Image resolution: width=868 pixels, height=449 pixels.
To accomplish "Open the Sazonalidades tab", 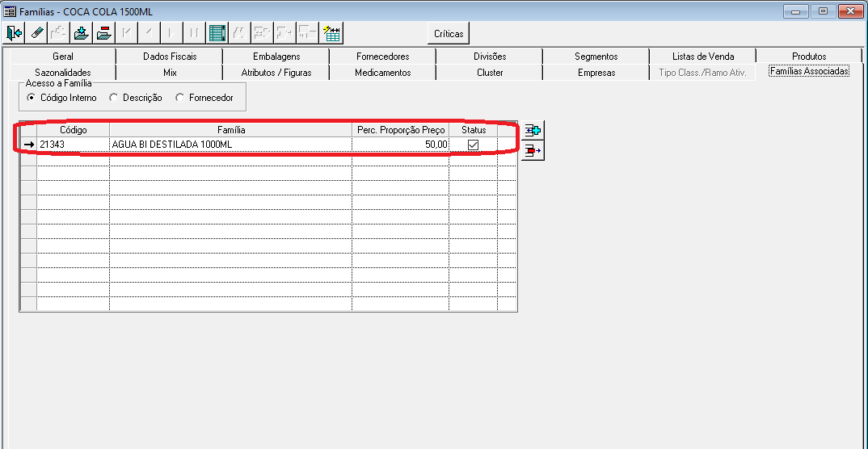I will point(62,73).
